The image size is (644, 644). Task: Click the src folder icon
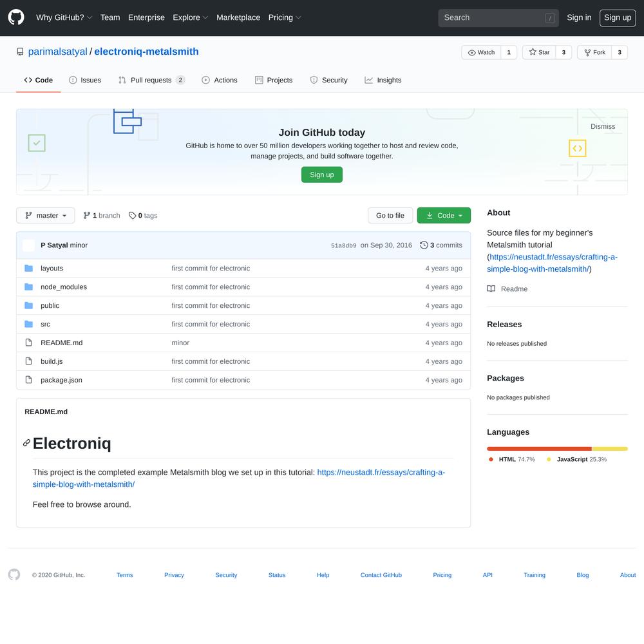coord(28,324)
